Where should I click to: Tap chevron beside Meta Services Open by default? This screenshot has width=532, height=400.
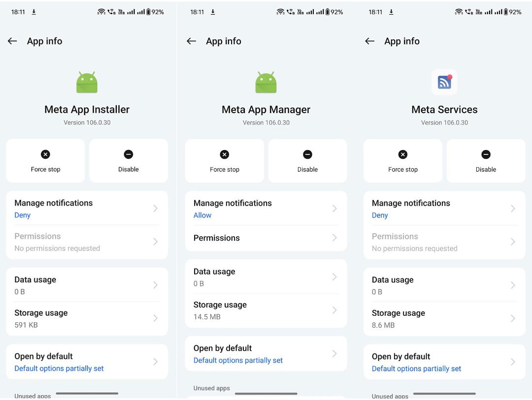pyautogui.click(x=513, y=362)
